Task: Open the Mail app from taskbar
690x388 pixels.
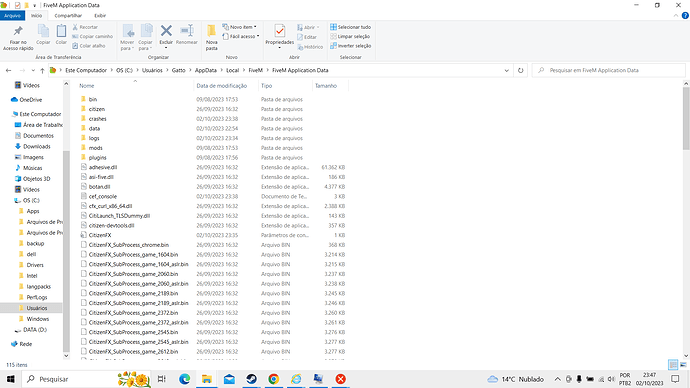Action: [x=229, y=379]
